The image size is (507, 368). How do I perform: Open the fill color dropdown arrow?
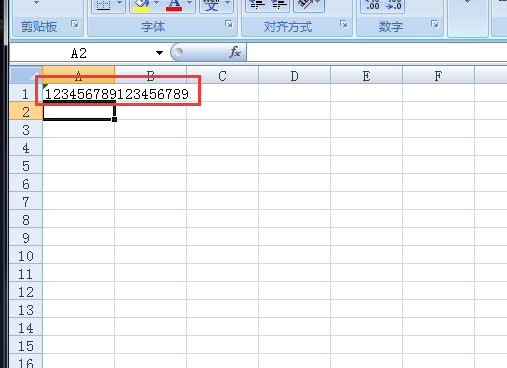(x=157, y=4)
